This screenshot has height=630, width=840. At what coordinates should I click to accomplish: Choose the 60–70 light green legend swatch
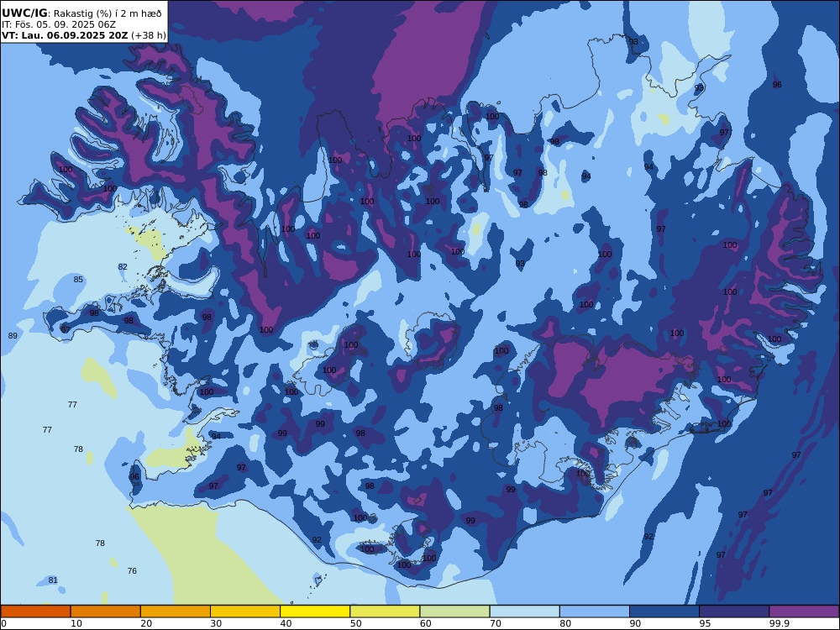point(454,612)
